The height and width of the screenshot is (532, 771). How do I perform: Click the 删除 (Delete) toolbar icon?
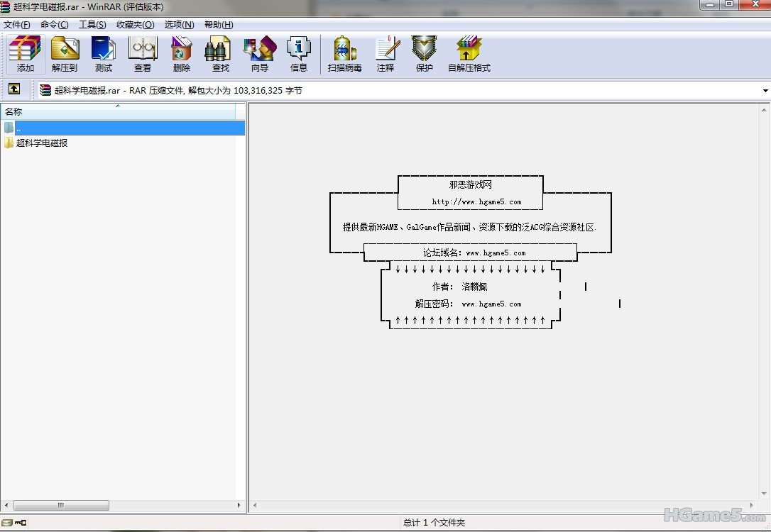[x=182, y=54]
